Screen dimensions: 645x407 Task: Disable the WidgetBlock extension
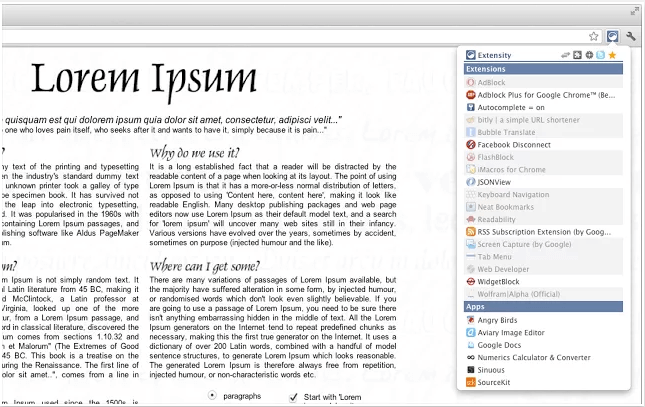click(543, 281)
